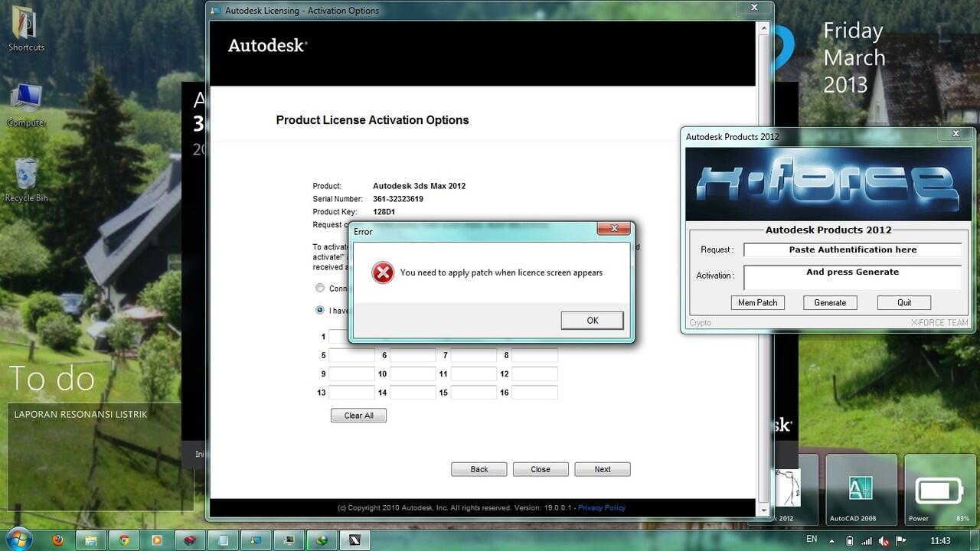This screenshot has height=551, width=980.
Task: Select the Connect now radio button
Action: pyautogui.click(x=320, y=288)
